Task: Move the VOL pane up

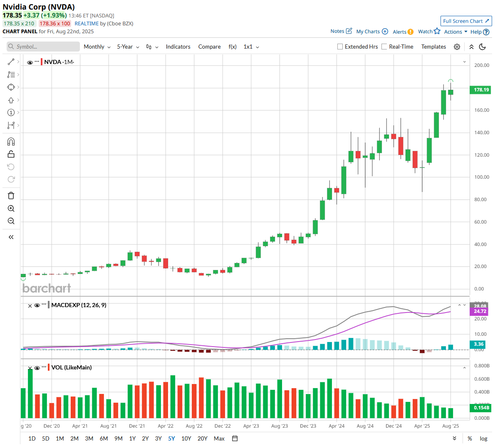Action: pos(464,368)
